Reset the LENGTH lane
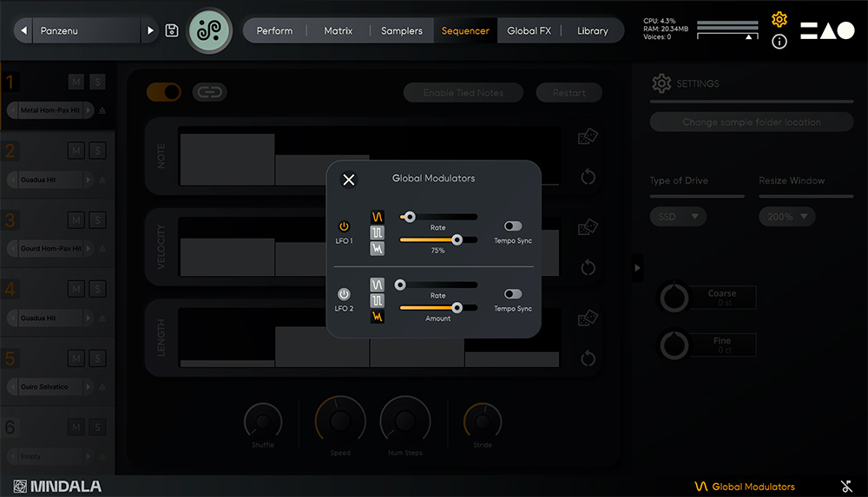This screenshot has width=868, height=497. tap(588, 358)
